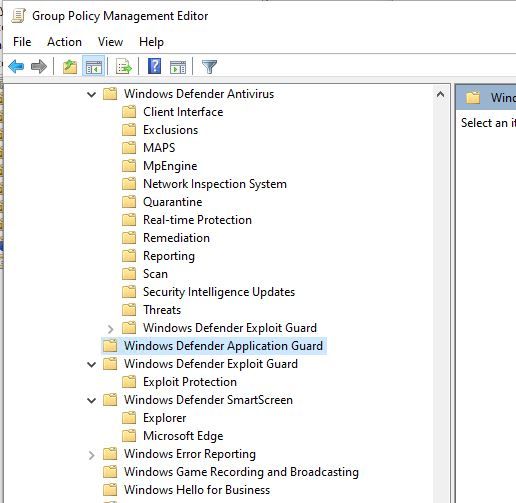Open the View menu
516x503 pixels.
click(110, 42)
